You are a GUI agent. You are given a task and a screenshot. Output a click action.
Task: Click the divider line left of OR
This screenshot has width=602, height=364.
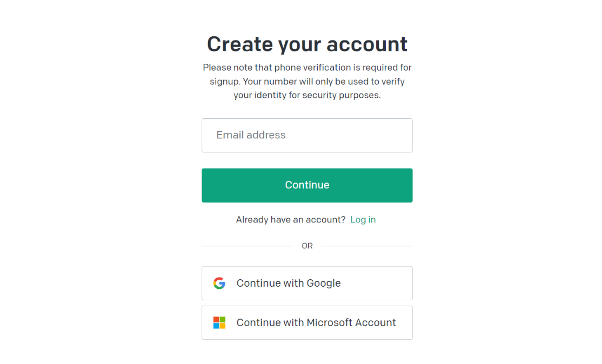[x=248, y=246]
